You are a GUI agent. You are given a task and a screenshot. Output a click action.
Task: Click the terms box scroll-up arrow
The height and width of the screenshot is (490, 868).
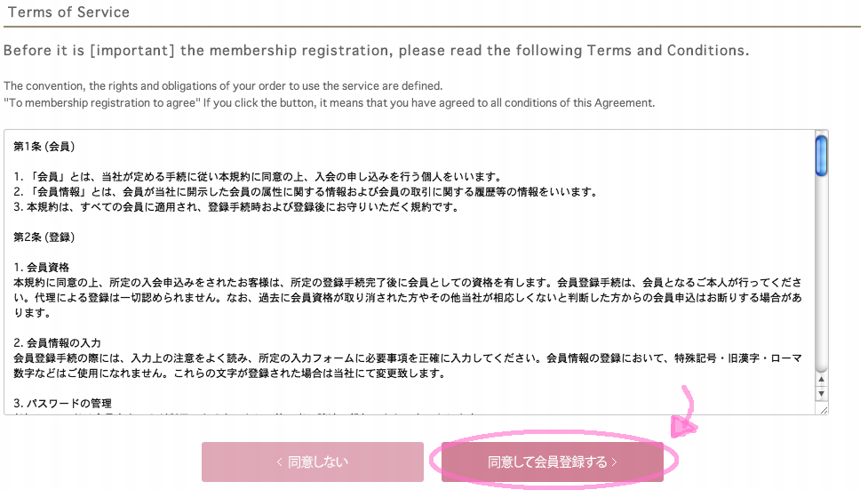(821, 380)
